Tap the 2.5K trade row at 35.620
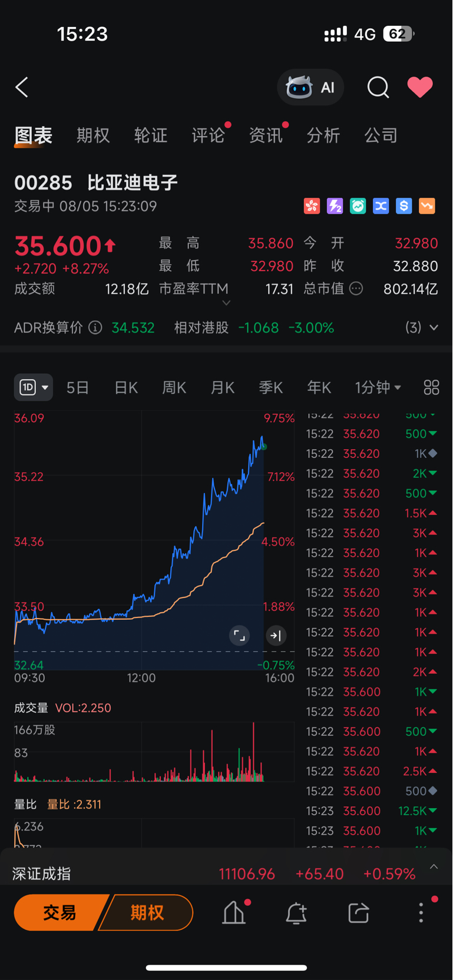Image resolution: width=453 pixels, height=980 pixels. 372,771
